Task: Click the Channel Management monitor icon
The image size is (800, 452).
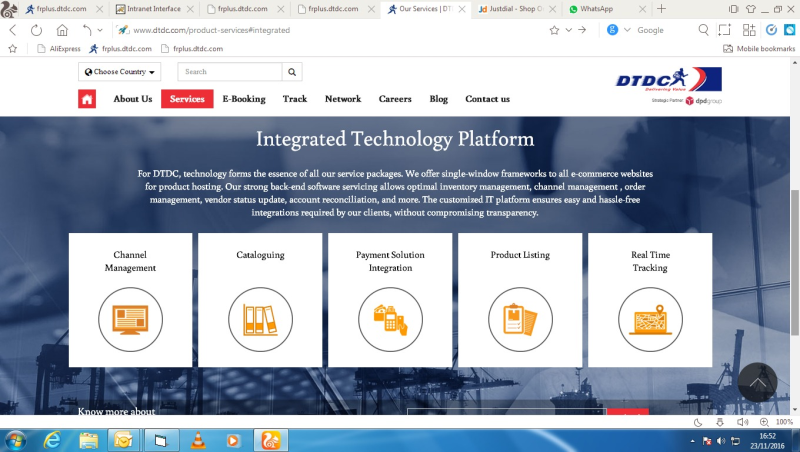Action: 131,319
